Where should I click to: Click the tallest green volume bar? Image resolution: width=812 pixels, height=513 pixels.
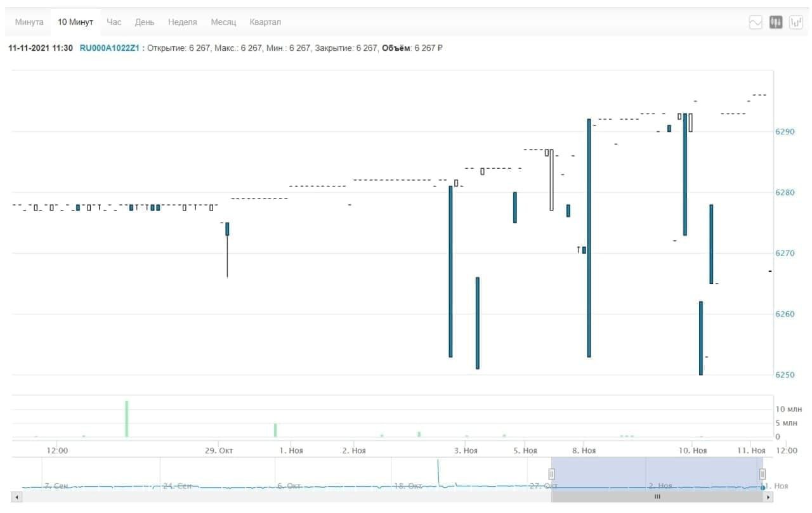point(127,419)
